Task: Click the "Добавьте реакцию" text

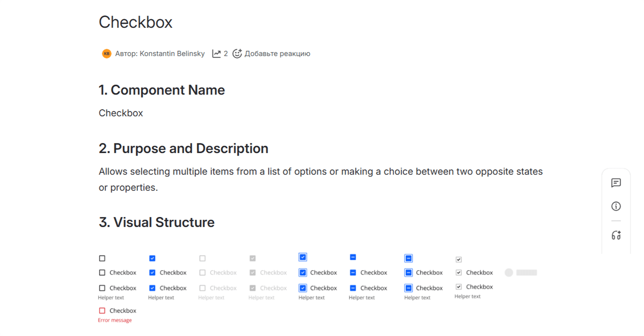Action: [x=277, y=53]
